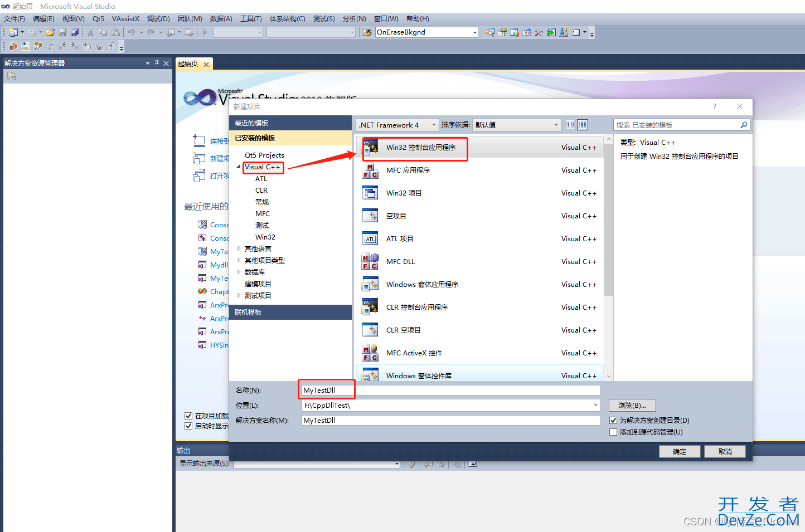Expand the Database tree node
The width and height of the screenshot is (805, 532).
coord(239,272)
